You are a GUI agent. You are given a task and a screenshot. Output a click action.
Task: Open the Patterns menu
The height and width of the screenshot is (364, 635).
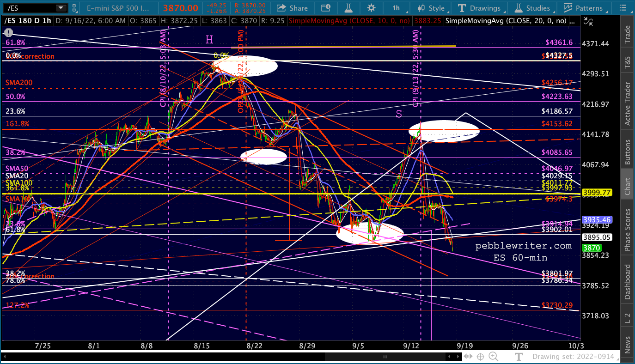[x=583, y=8]
